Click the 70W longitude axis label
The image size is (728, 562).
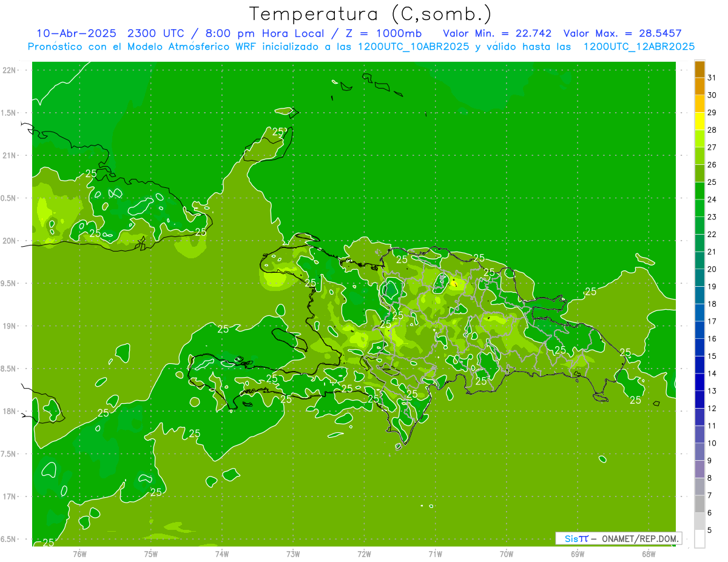pyautogui.click(x=507, y=554)
